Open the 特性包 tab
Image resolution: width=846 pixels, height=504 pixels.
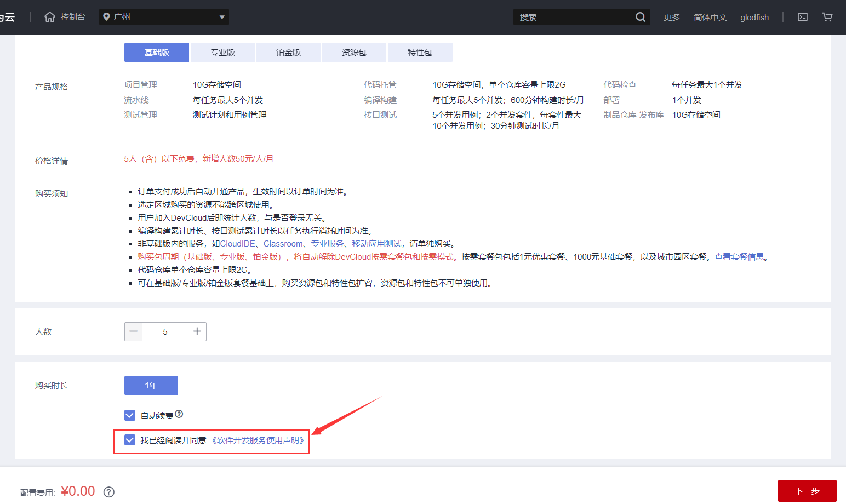(x=420, y=53)
